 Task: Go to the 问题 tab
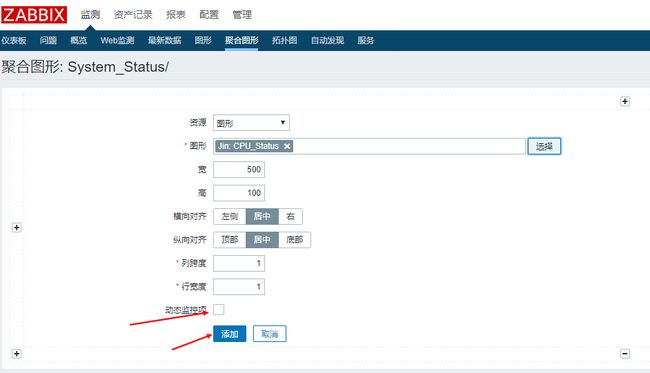pos(48,40)
